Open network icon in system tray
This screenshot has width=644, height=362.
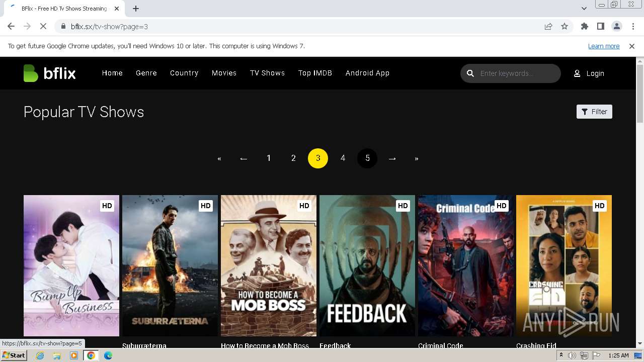tap(584, 355)
